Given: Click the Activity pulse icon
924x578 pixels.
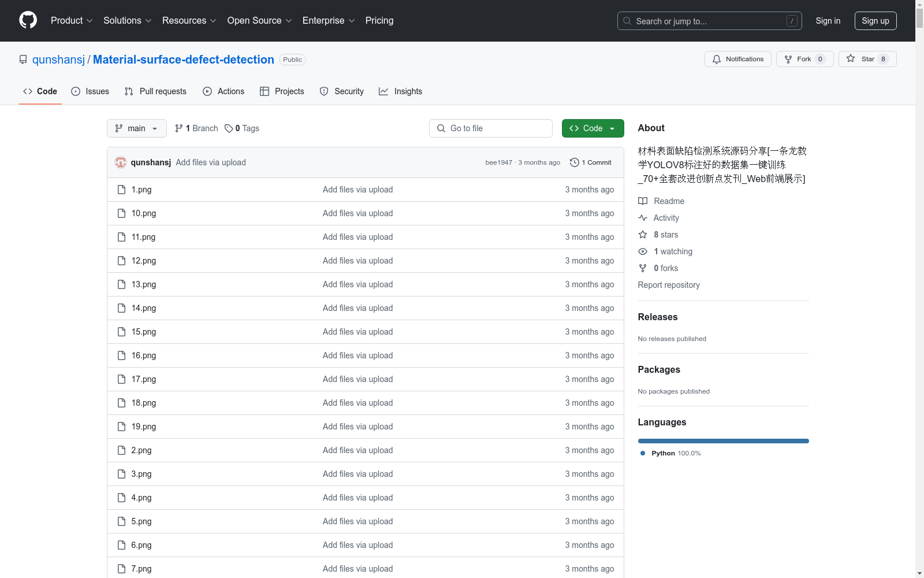Looking at the screenshot, I should tap(643, 218).
